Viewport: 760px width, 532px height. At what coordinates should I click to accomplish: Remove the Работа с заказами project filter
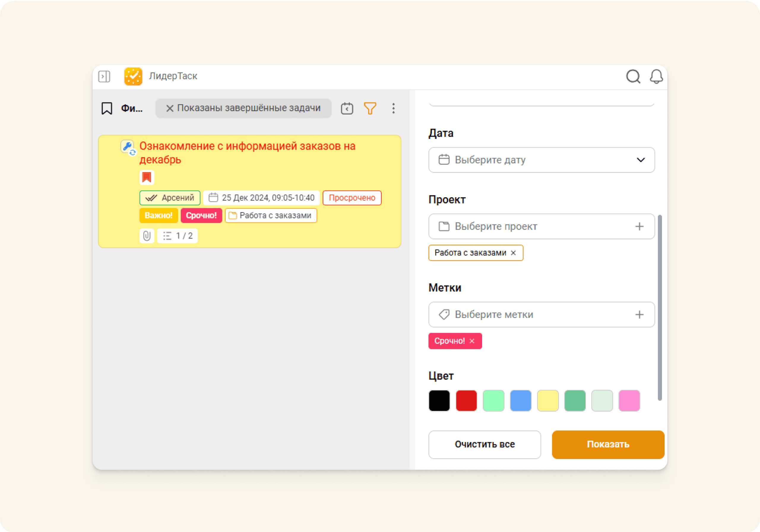(x=513, y=253)
